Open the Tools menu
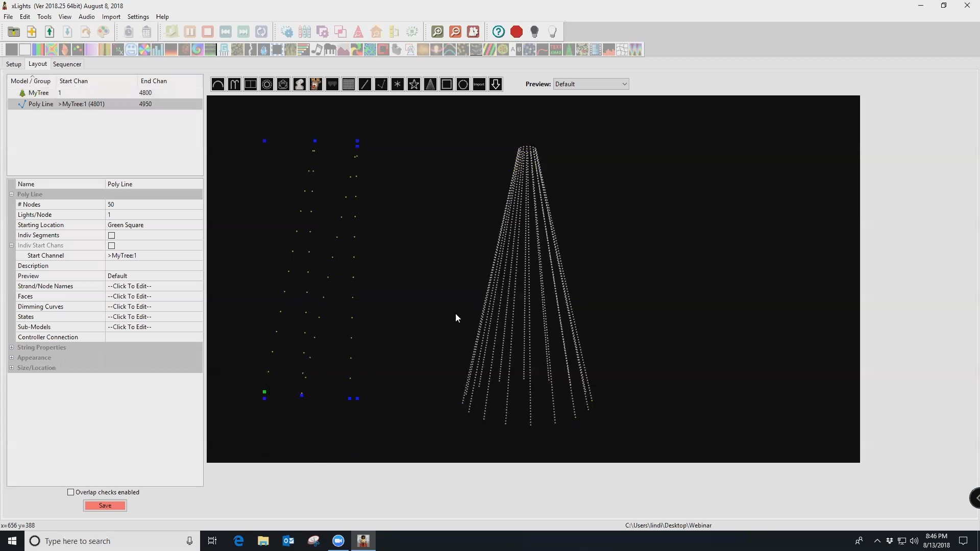Viewport: 980px width, 551px height. [44, 17]
